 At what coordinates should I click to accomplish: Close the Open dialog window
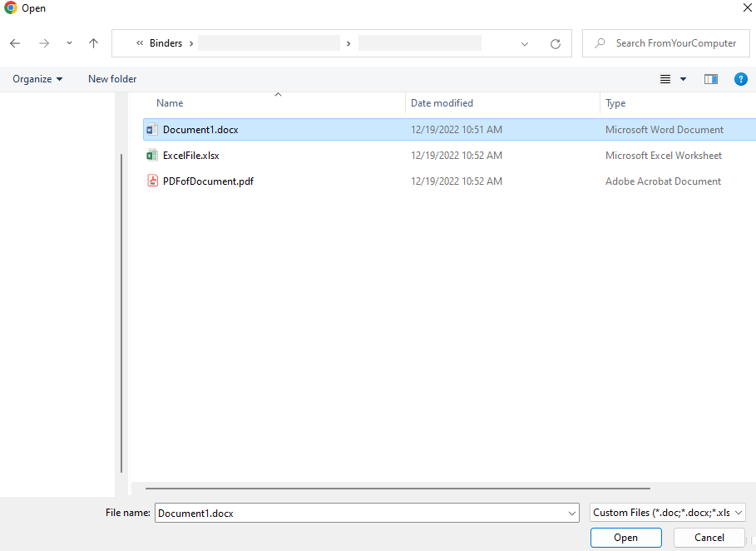pyautogui.click(x=748, y=7)
